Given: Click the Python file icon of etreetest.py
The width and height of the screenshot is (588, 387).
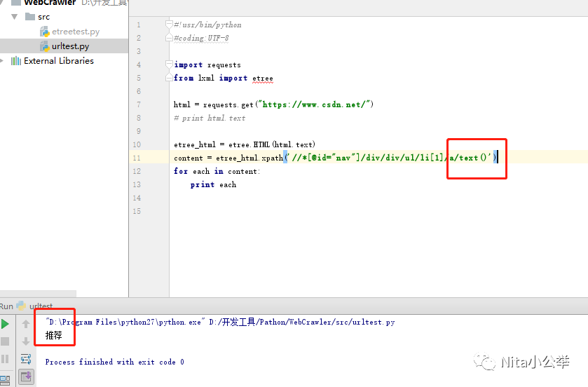Looking at the screenshot, I should 45,32.
